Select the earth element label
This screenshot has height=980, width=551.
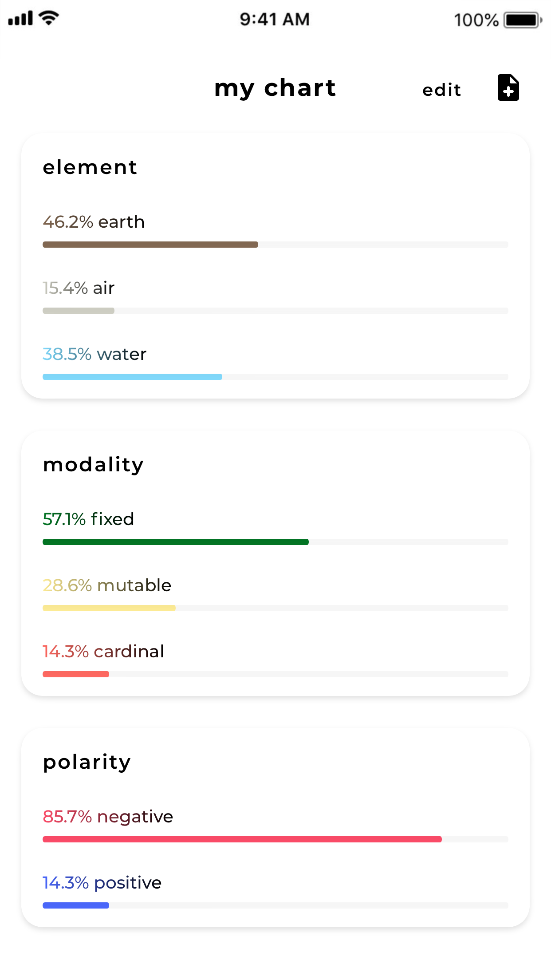pyautogui.click(x=93, y=222)
